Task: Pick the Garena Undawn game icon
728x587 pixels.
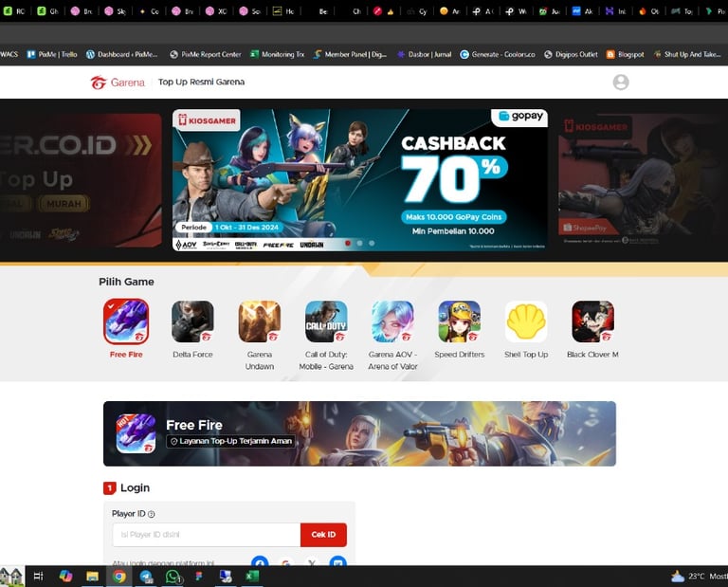Action: pyautogui.click(x=260, y=321)
